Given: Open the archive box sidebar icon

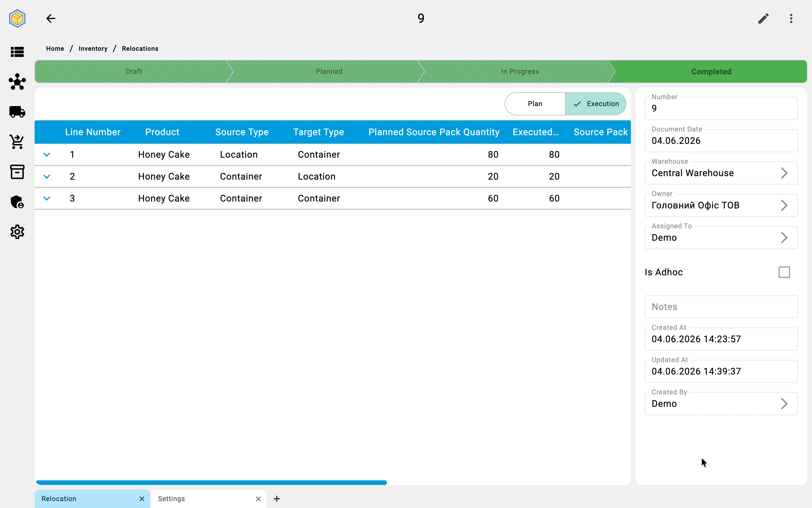Looking at the screenshot, I should click(x=17, y=172).
